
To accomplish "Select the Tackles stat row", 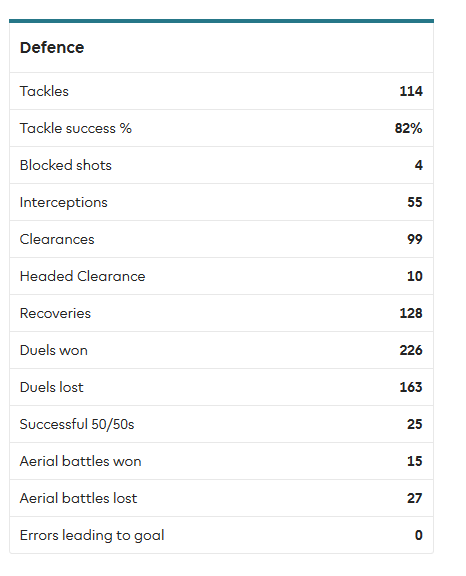I will point(221,91).
